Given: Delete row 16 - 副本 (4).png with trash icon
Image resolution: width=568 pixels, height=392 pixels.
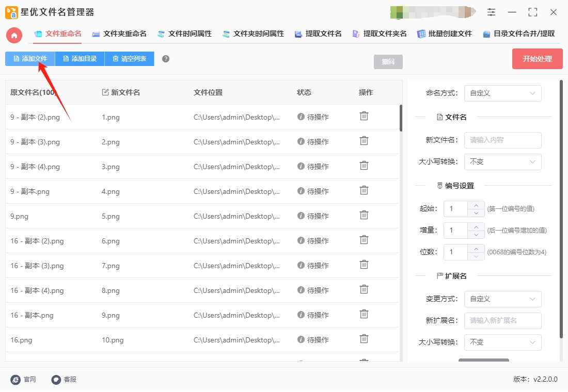Looking at the screenshot, I should coord(364,289).
